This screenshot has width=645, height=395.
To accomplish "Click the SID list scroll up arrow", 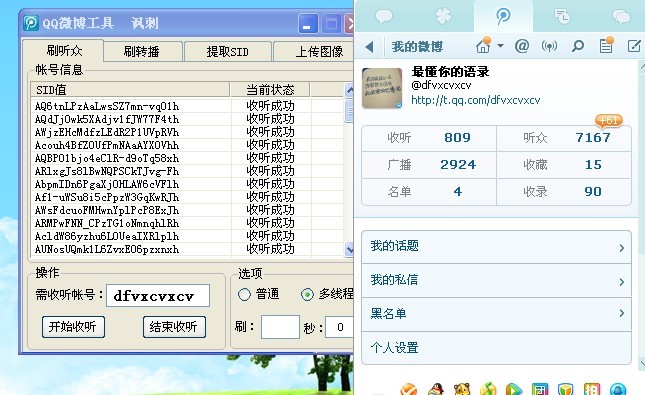I will [x=349, y=90].
